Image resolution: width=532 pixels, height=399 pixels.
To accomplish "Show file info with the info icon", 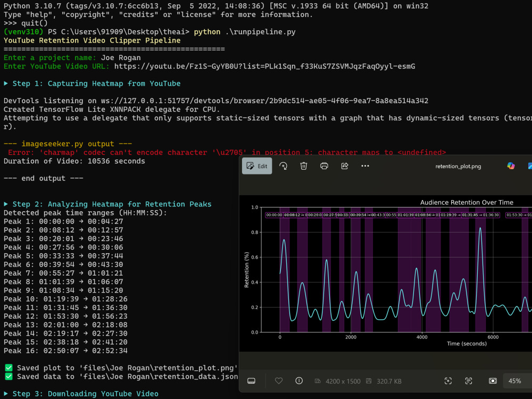I will pyautogui.click(x=299, y=381).
